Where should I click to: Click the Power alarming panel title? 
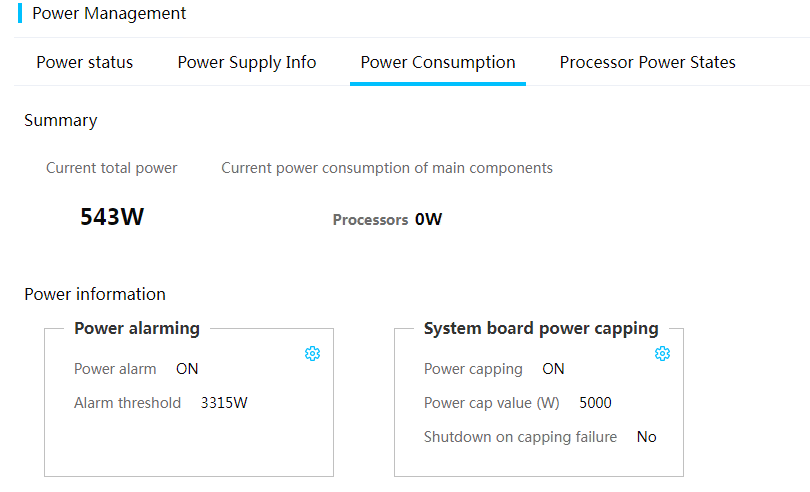[x=137, y=329]
